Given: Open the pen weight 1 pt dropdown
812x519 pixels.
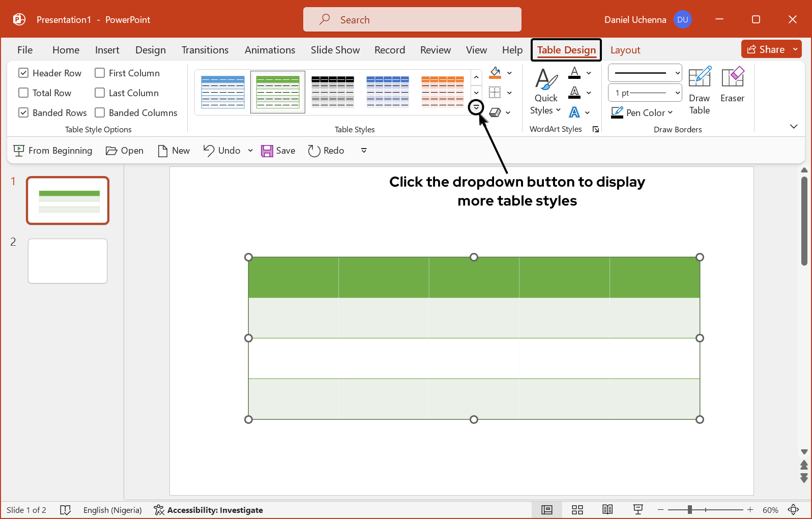Looking at the screenshot, I should click(645, 93).
